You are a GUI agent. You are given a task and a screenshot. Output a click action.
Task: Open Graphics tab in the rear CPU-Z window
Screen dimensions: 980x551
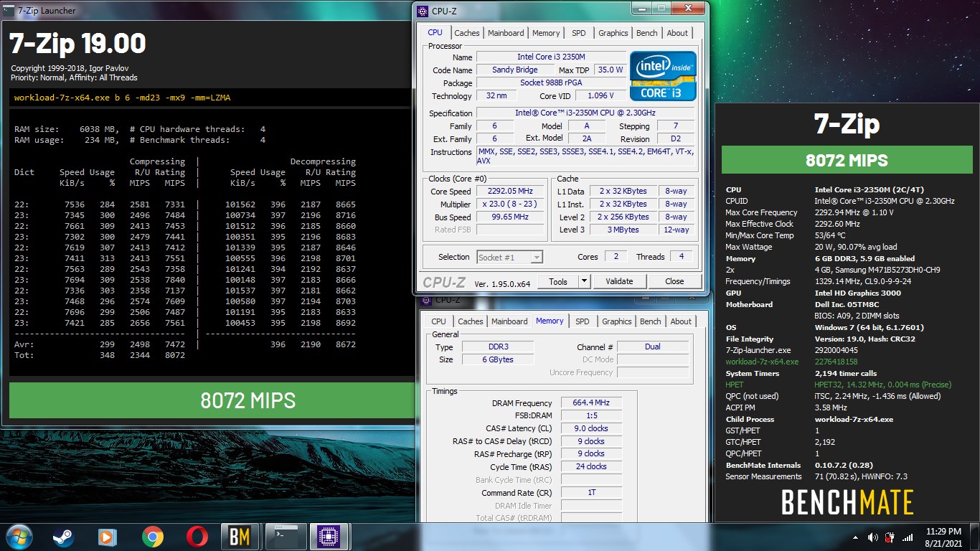coord(617,321)
